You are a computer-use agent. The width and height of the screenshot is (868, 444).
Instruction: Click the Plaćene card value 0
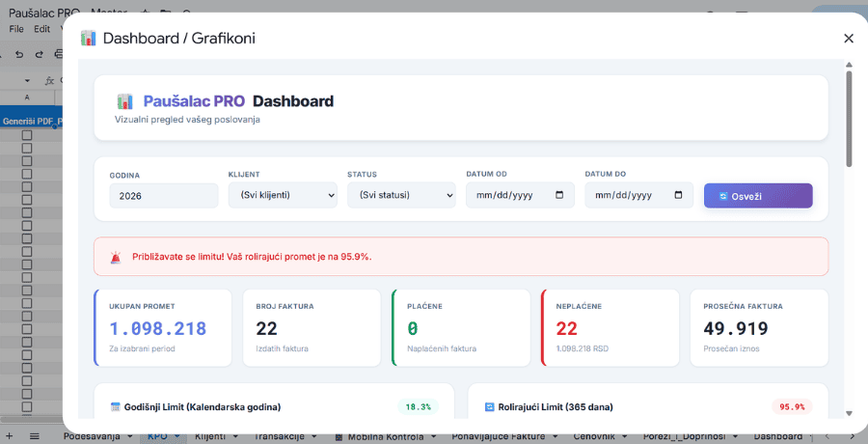(413, 328)
